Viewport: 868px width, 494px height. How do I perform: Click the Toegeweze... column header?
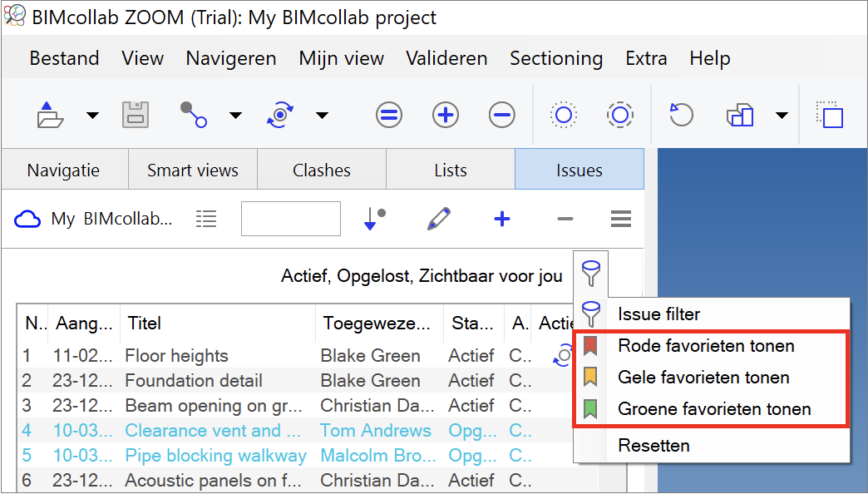(380, 323)
